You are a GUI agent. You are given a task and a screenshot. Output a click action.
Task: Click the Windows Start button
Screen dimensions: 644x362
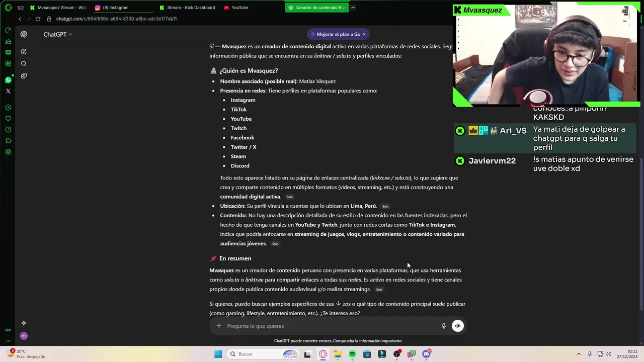218,354
